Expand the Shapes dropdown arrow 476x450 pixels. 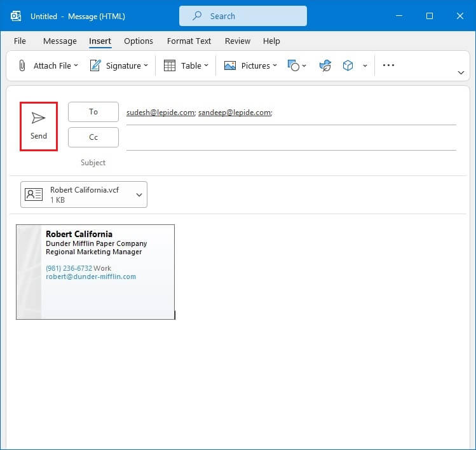tap(304, 65)
